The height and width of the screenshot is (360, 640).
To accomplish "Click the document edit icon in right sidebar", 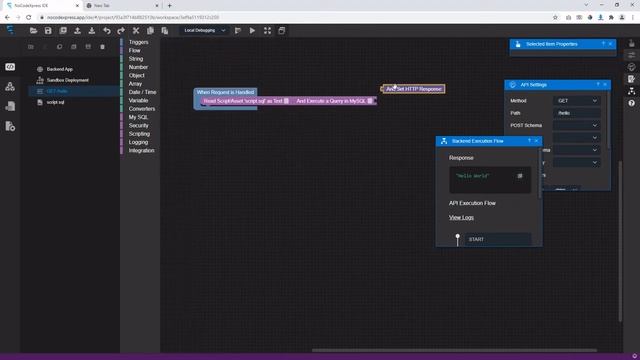I will pos(631,79).
